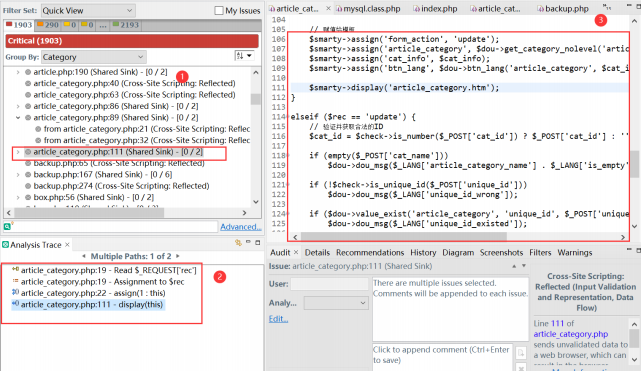This screenshot has height=371, width=641.
Task: Open the Filter Set Quick View dropdown
Action: tap(87, 10)
